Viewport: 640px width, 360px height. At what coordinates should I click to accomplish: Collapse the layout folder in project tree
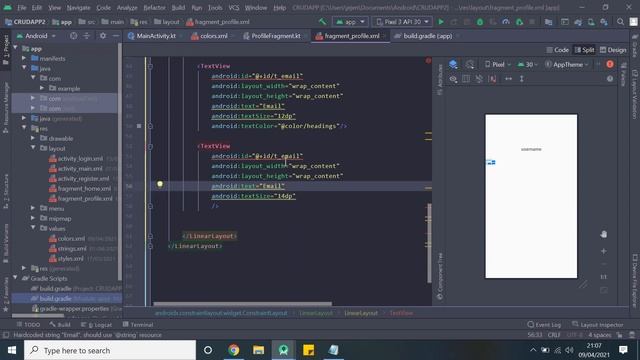[33, 148]
